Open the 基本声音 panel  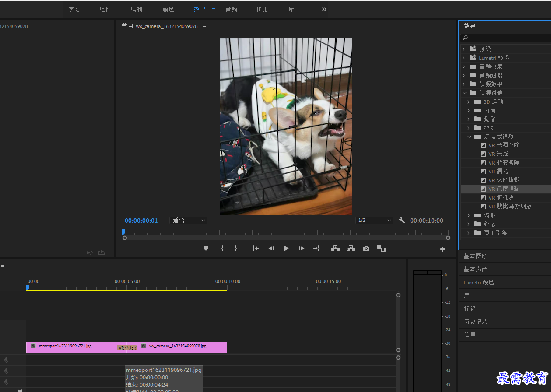pos(475,269)
